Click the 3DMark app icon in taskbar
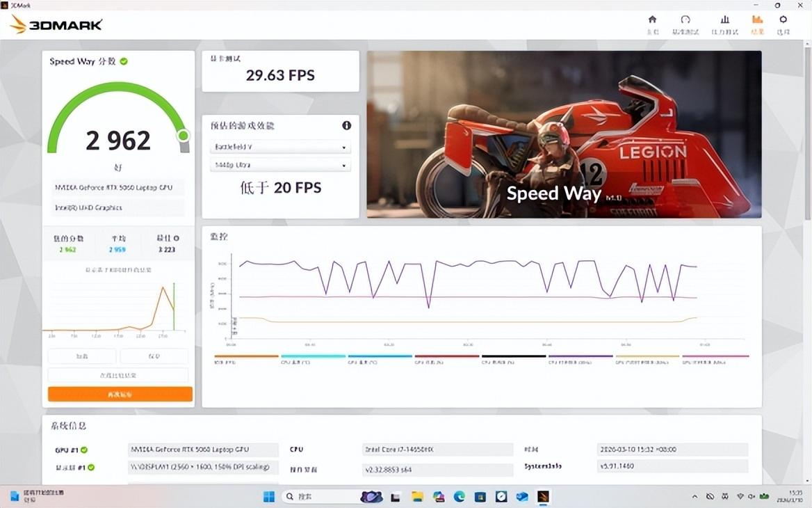The width and height of the screenshot is (812, 508). click(543, 497)
